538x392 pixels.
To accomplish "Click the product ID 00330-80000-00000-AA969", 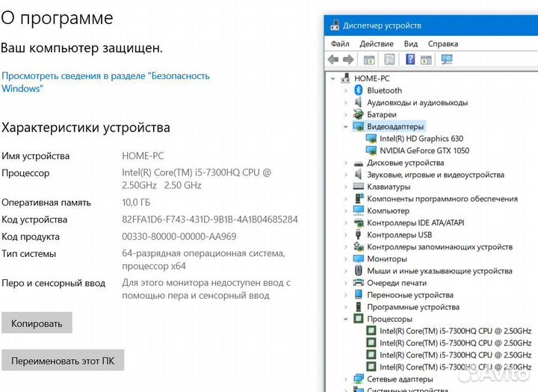I will (179, 236).
